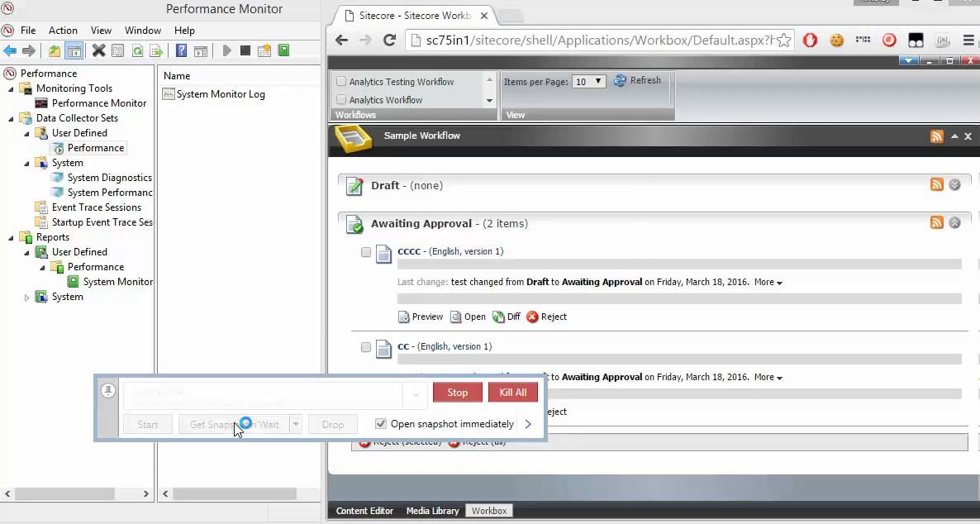Click the black X Delete toolbar icon
The image size is (980, 524).
click(99, 50)
